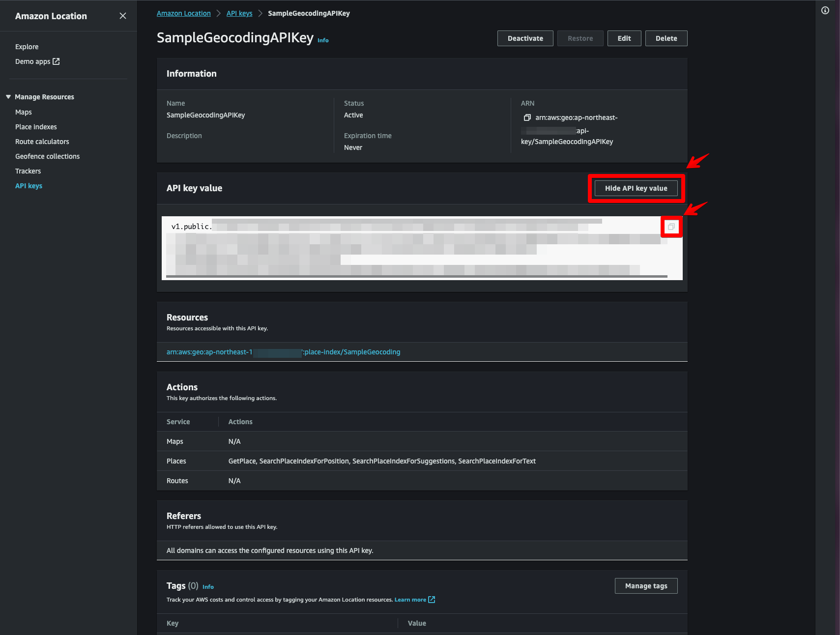Click API keys breadcrumb link
840x635 pixels.
[x=239, y=13]
